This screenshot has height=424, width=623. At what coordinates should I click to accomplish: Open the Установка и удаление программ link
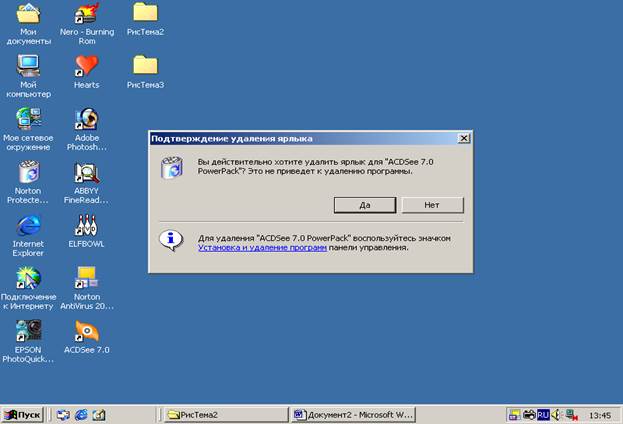coord(262,248)
